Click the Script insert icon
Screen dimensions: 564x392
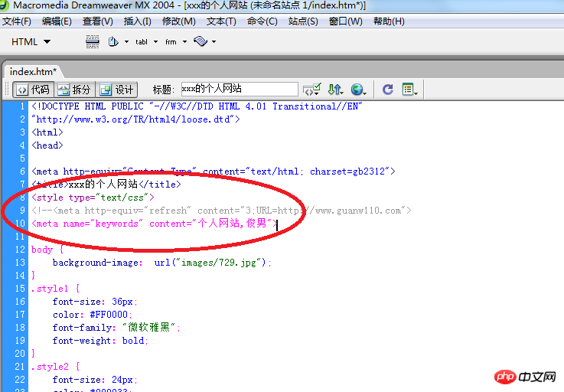click(200, 41)
